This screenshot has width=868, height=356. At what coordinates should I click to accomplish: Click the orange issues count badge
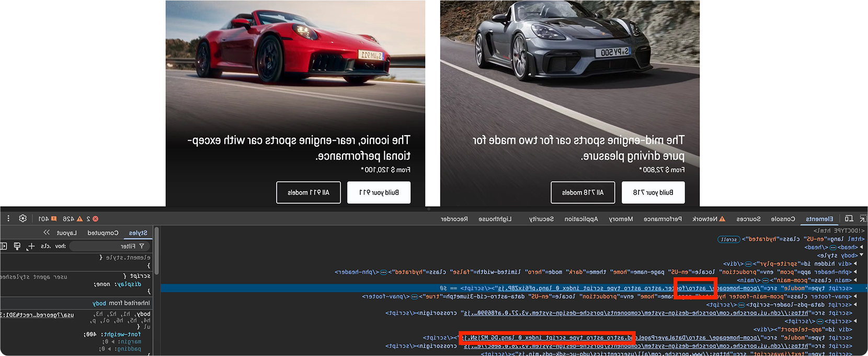point(53,219)
